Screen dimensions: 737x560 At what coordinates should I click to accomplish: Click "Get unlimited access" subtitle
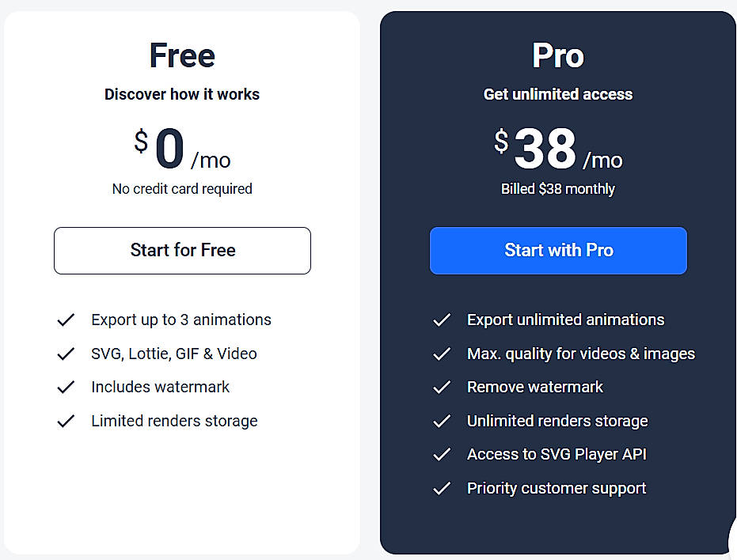(x=557, y=94)
